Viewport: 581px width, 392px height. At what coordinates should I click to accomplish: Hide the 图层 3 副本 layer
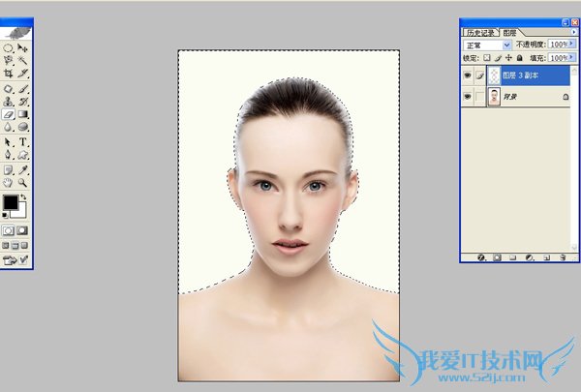tap(470, 74)
